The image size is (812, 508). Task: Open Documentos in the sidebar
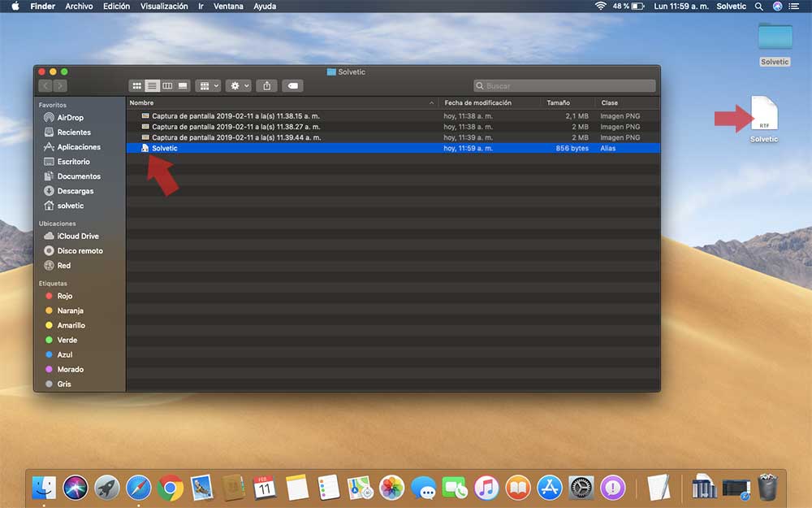click(x=72, y=176)
